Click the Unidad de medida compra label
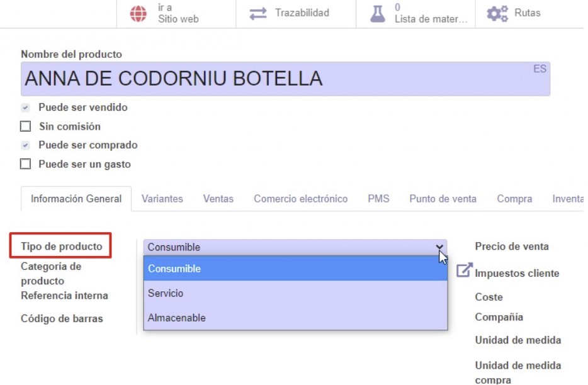This screenshot has width=588, height=385. (x=518, y=372)
